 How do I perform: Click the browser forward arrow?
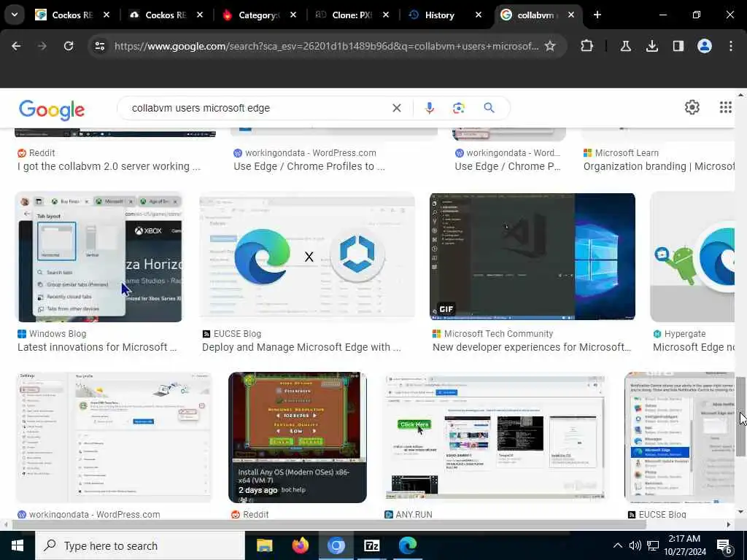point(42,46)
